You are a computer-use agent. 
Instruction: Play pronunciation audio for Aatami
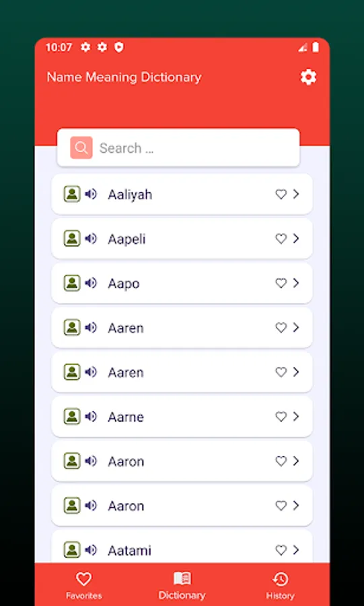(91, 549)
